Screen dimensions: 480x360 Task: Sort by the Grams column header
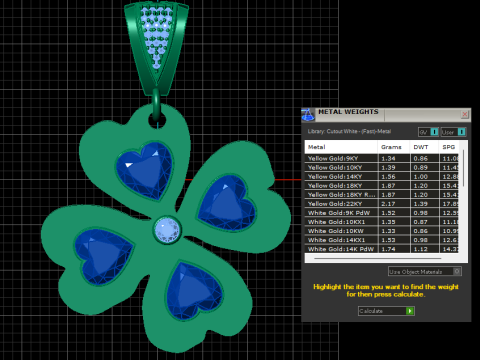(394, 147)
